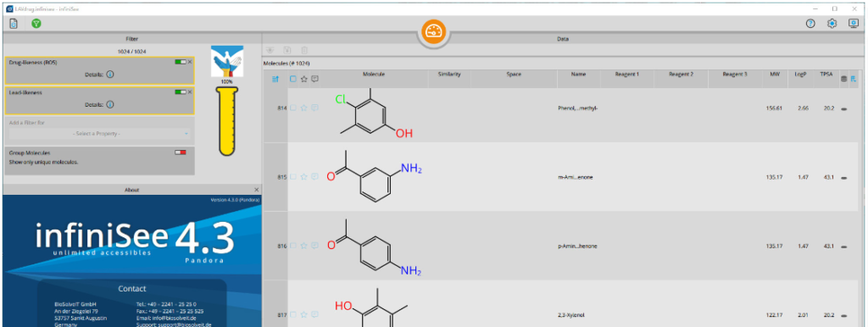Click the orange analyzer mode button

433,31
